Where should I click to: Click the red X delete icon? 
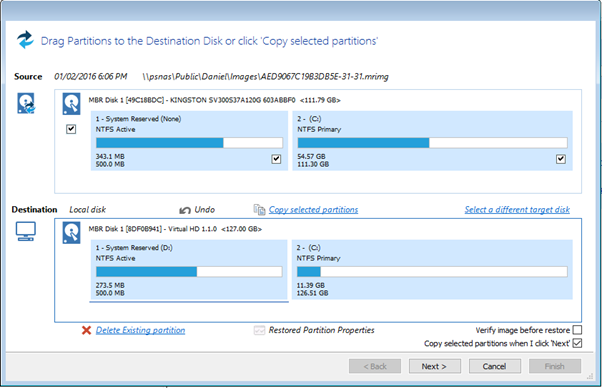tap(86, 330)
